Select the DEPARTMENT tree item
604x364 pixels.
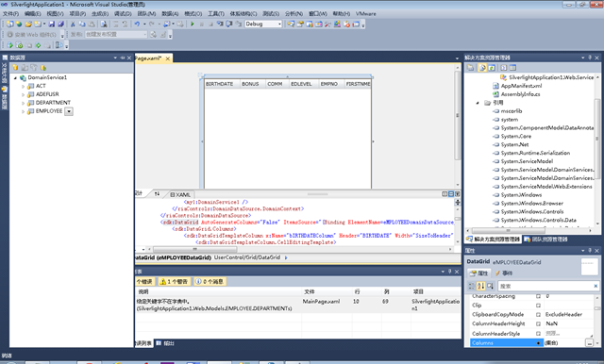[x=53, y=103]
